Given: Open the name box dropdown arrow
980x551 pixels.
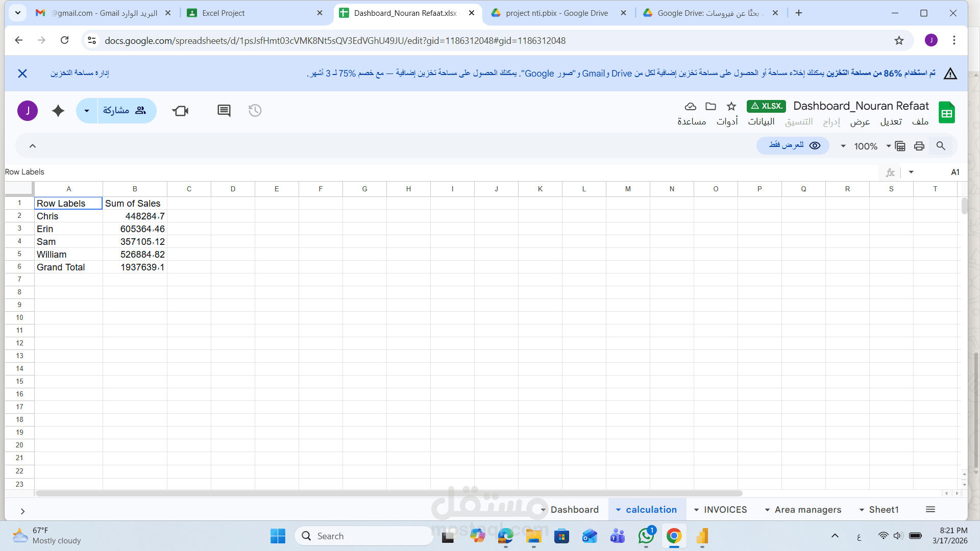Looking at the screenshot, I should click(911, 172).
